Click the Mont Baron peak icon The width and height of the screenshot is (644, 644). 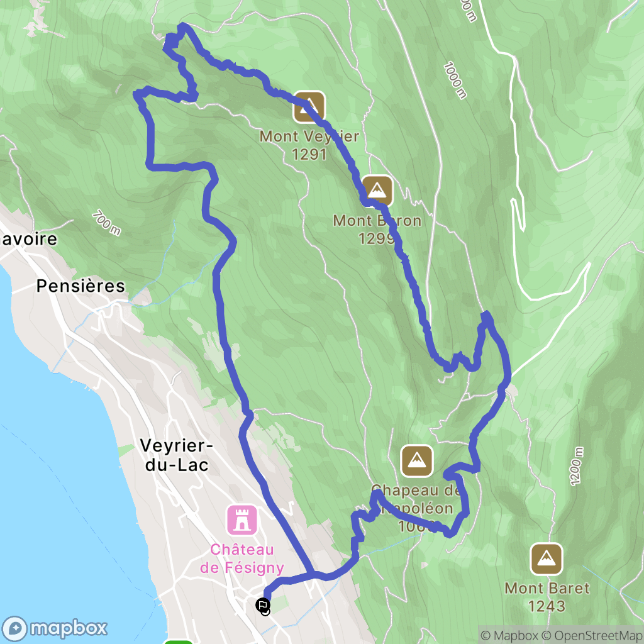(377, 191)
